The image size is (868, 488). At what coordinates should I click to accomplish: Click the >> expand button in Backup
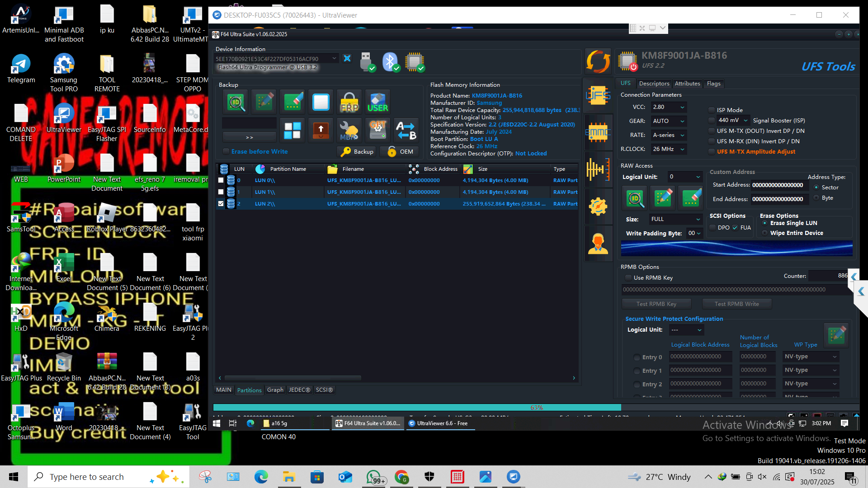coord(249,137)
